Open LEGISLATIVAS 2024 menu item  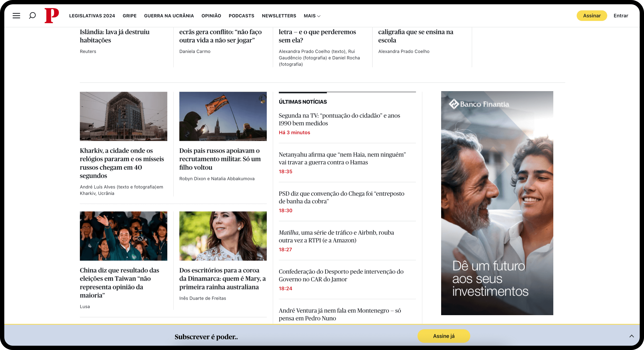click(92, 16)
